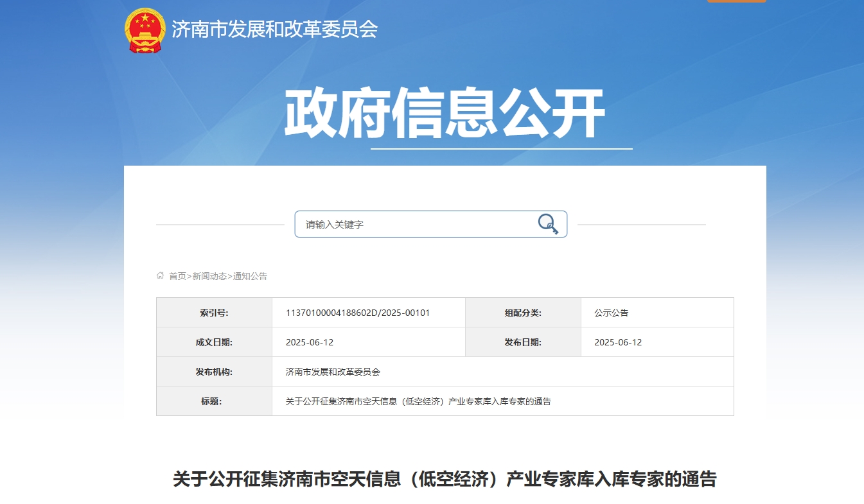864x504 pixels.
Task: Click the 发布机构 label cell
Action: (214, 372)
